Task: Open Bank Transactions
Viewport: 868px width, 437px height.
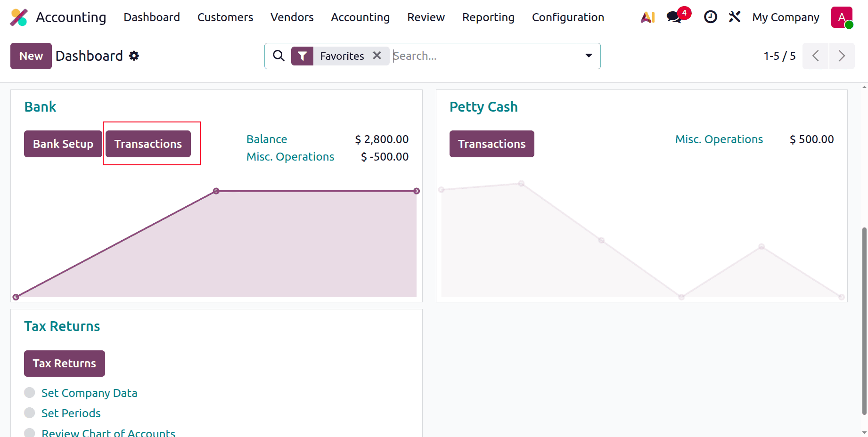Action: tap(148, 144)
